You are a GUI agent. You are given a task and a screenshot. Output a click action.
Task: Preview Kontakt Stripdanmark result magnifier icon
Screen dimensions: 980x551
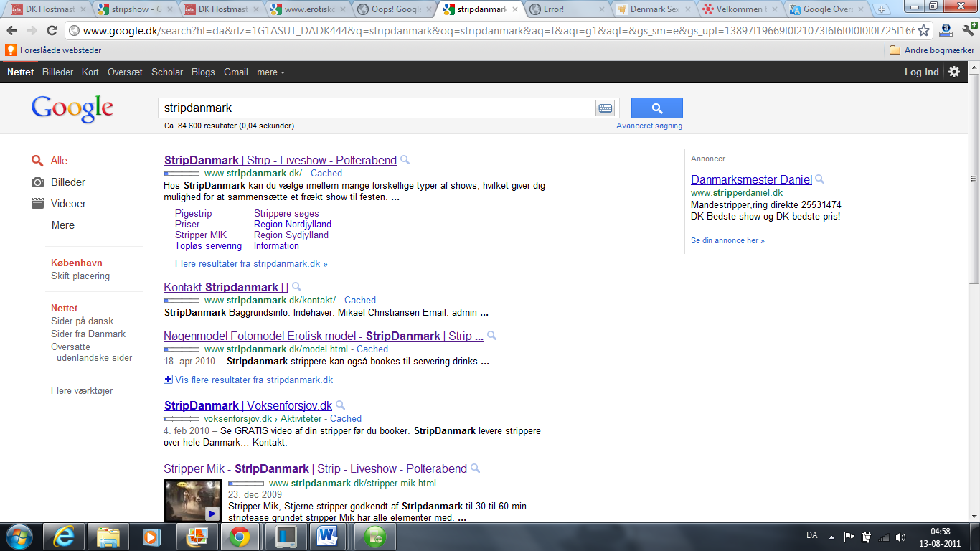tap(296, 287)
